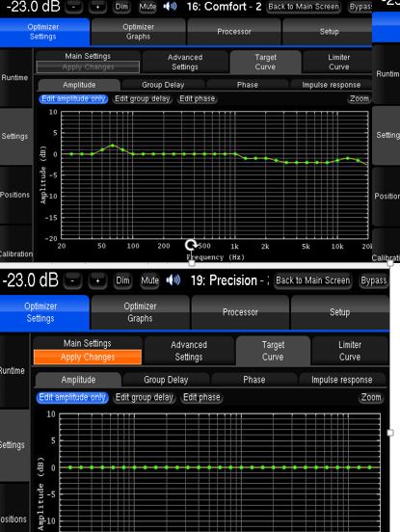
Task: Show Amplitude graph in Precision screen
Action: (x=78, y=380)
